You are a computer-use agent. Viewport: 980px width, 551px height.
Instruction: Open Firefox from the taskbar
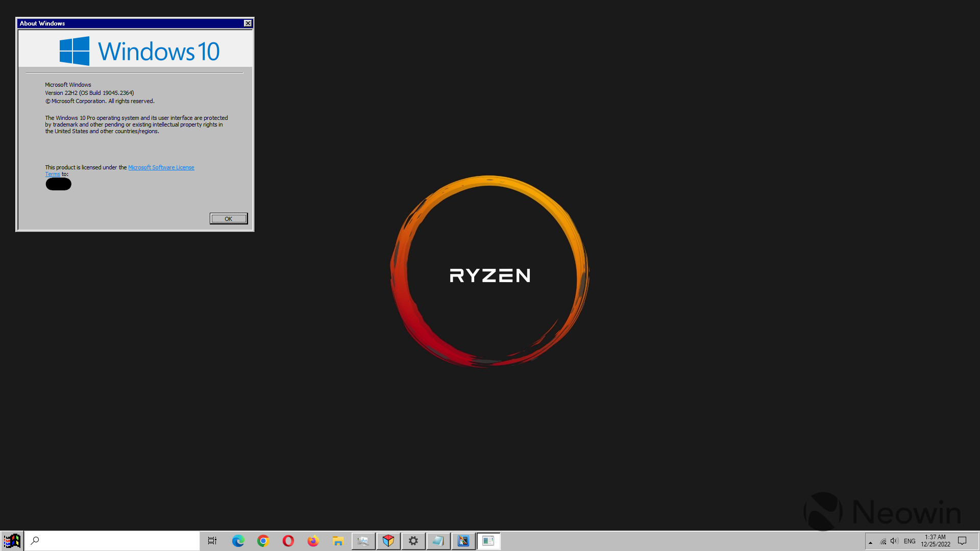point(313,541)
